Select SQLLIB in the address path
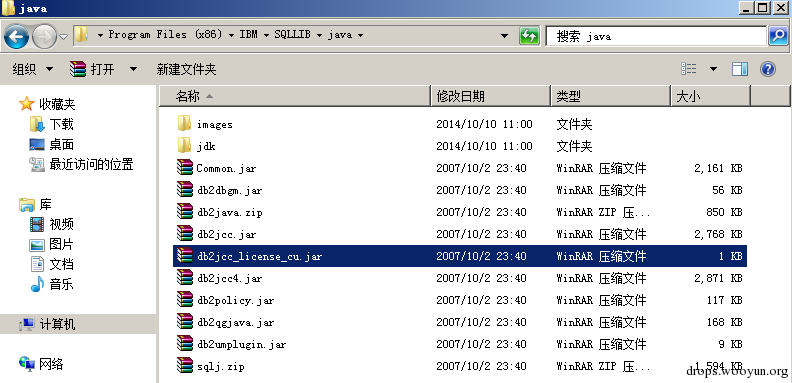792x383 pixels. pyautogui.click(x=292, y=35)
